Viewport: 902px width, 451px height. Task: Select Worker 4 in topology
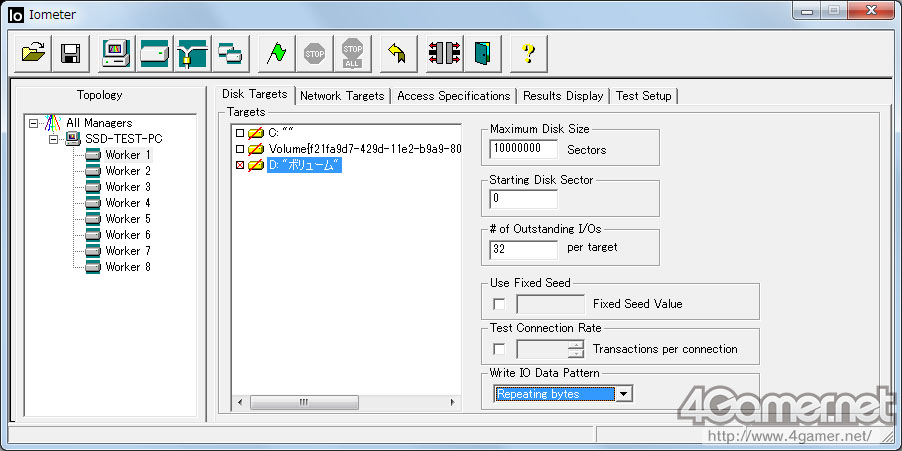tap(128, 203)
